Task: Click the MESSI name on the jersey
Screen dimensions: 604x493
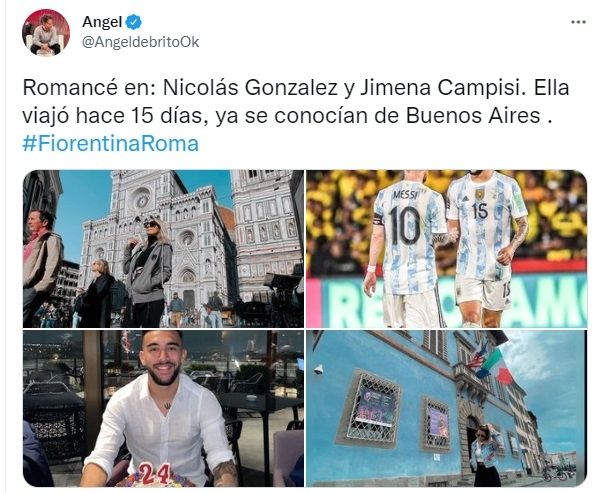Action: click(405, 195)
